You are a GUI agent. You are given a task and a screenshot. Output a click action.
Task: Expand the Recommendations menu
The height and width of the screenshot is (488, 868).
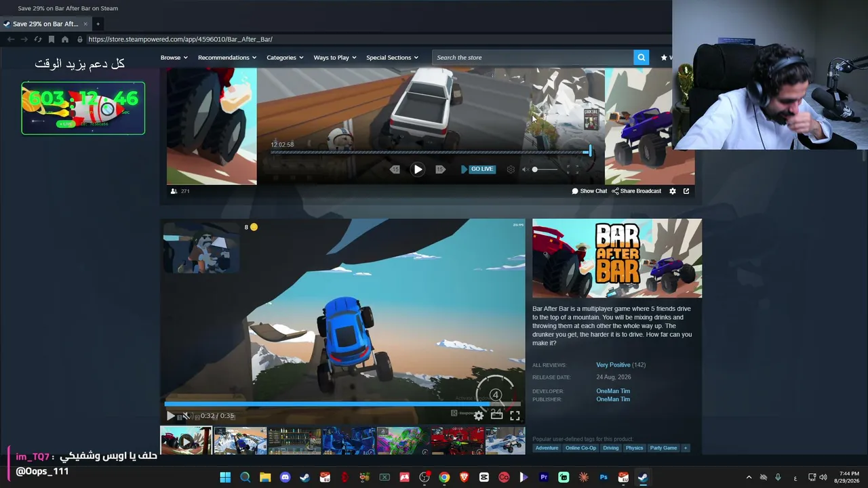pos(227,58)
